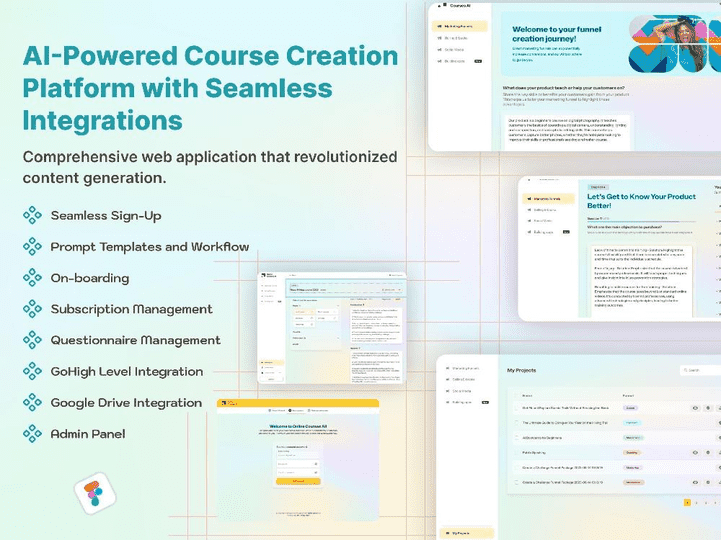Click the 'GoHigh Level Integration' feature text
Viewport: 721px width, 540px height.
click(x=127, y=372)
